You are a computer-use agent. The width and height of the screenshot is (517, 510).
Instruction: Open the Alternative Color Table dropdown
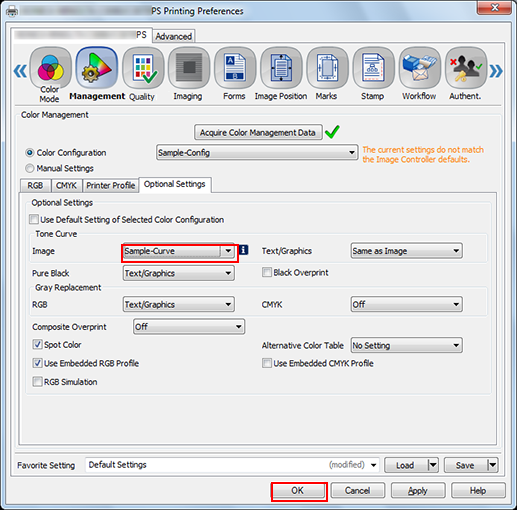(406, 345)
